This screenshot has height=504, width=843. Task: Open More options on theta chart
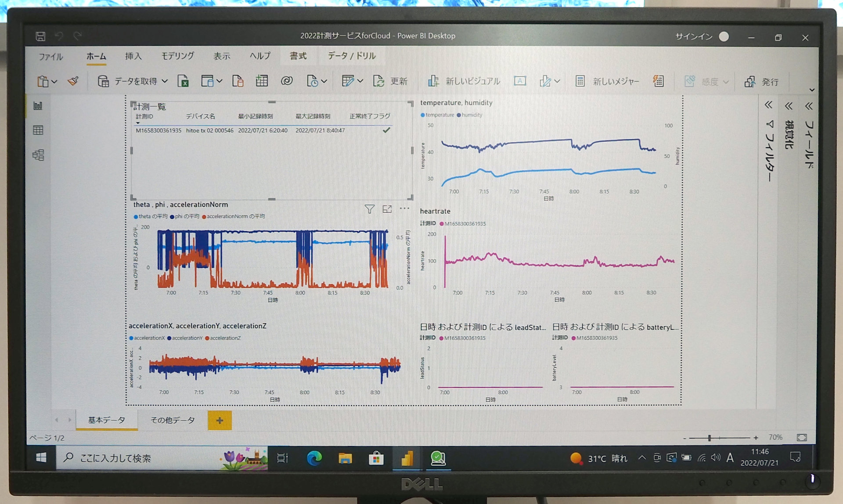pos(404,209)
